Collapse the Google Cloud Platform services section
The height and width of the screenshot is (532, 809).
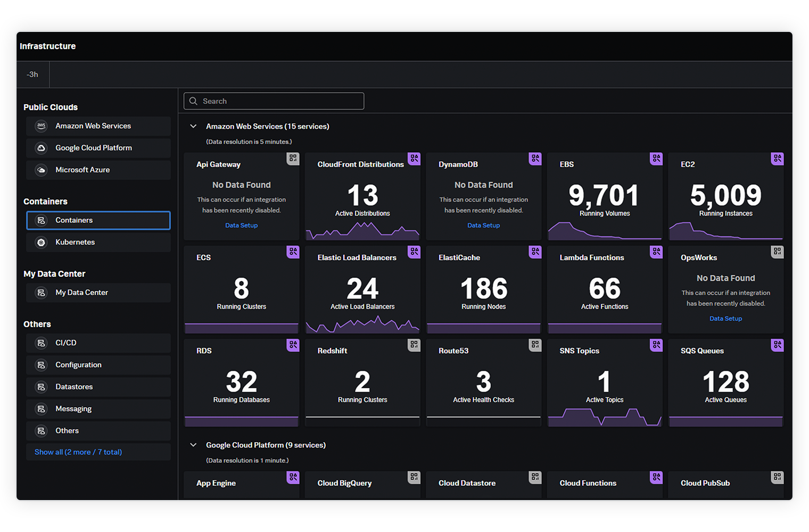193,445
